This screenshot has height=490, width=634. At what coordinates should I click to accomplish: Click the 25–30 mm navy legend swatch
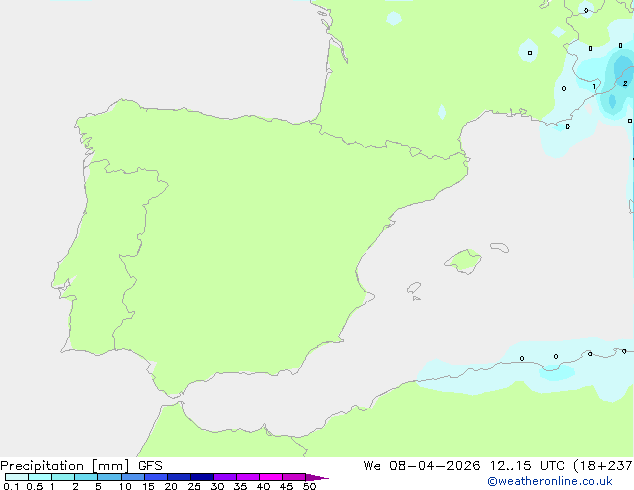pyautogui.click(x=202, y=477)
